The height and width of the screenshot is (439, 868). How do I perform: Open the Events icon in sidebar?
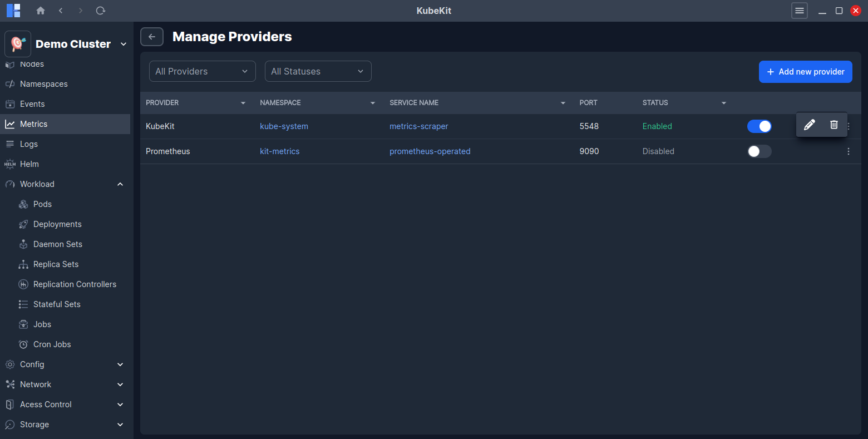pyautogui.click(x=10, y=103)
